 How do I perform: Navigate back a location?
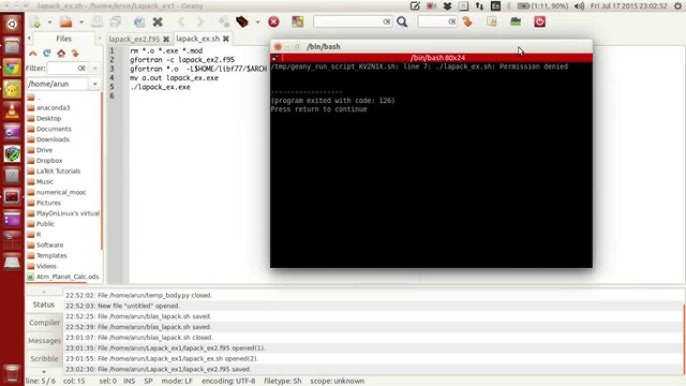point(181,22)
